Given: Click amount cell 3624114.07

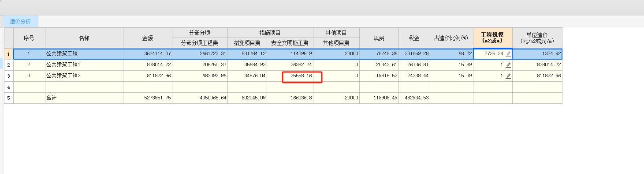Looking at the screenshot, I should pyautogui.click(x=148, y=54).
